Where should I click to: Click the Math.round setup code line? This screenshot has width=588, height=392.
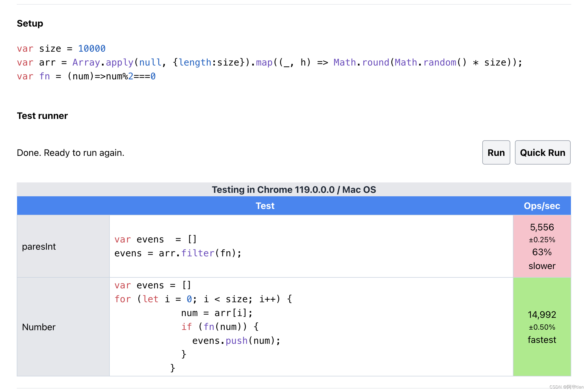pyautogui.click(x=269, y=62)
